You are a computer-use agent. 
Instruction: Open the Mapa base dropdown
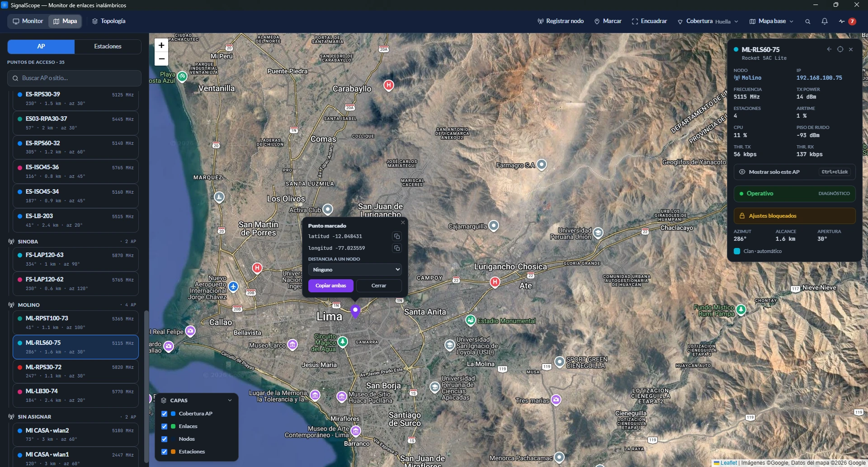771,21
